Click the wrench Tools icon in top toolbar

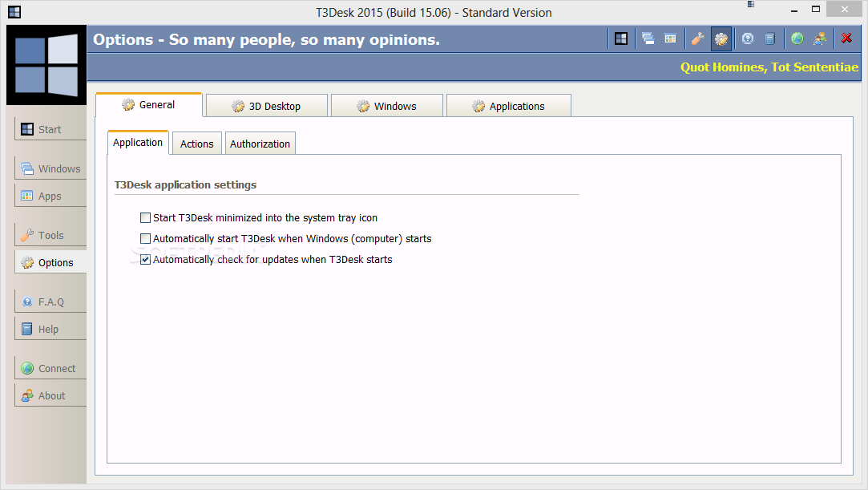pos(697,38)
